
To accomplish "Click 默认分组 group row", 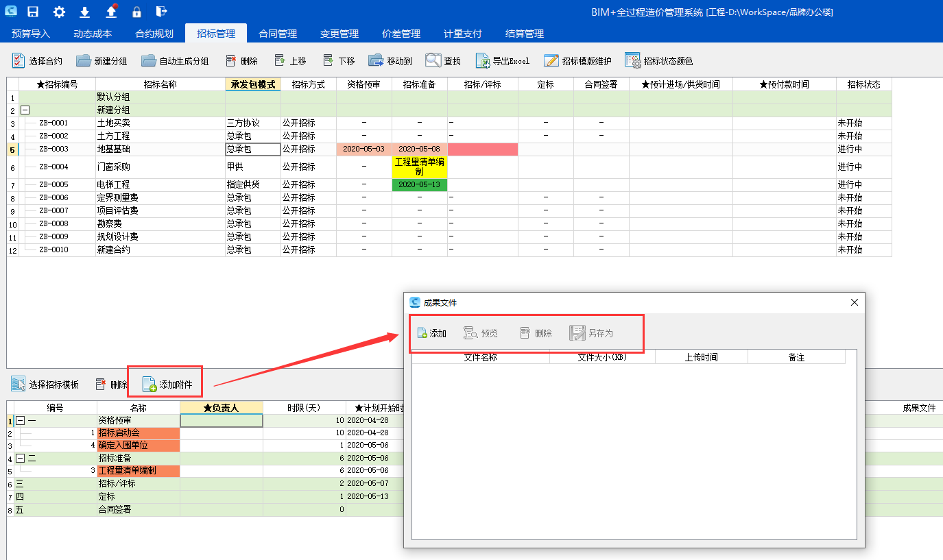I will click(x=449, y=98).
